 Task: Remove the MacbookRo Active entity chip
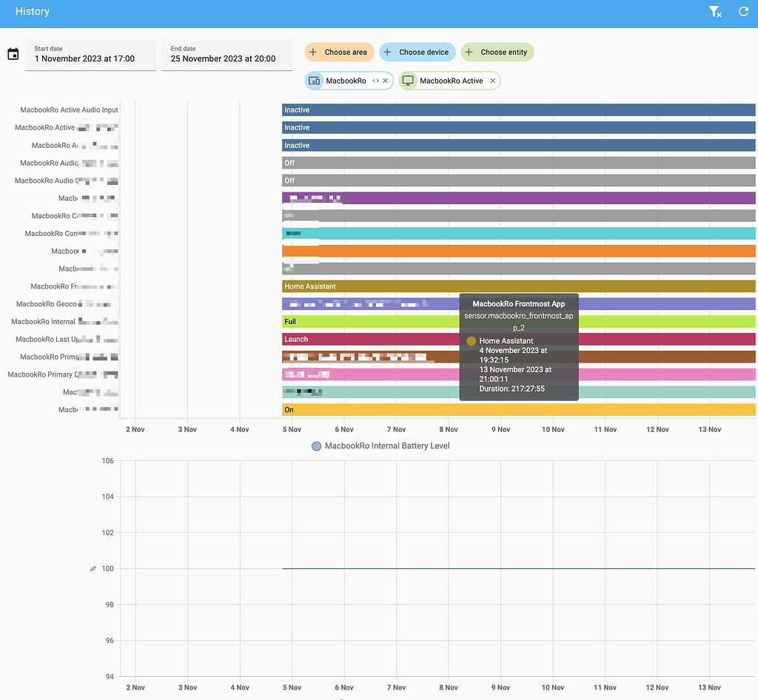492,81
